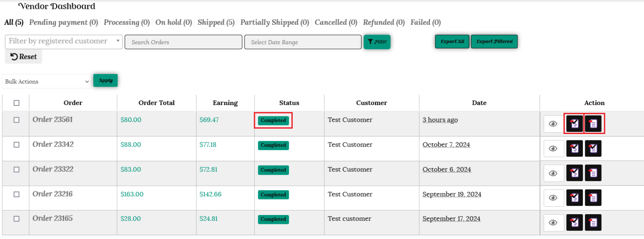
Task: Open the Select Date Range picker
Action: 303,42
